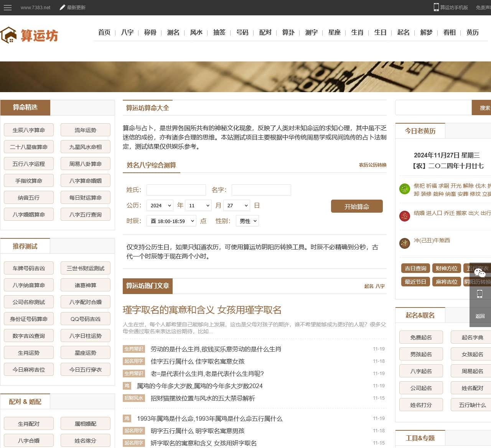Open 星座 navigation item
The width and height of the screenshot is (491, 448).
[x=334, y=32]
